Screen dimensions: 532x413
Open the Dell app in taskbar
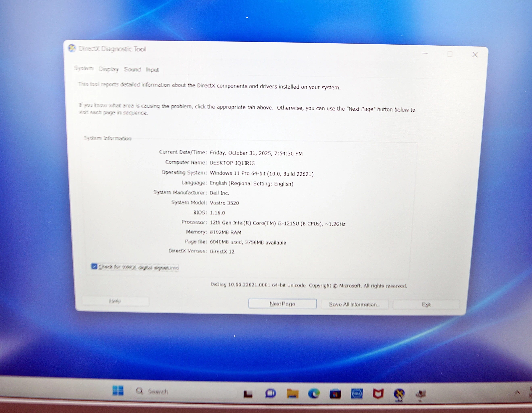357,393
